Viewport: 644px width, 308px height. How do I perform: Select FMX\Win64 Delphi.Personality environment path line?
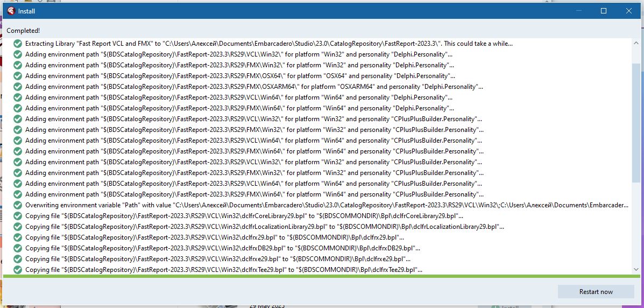coord(240,108)
